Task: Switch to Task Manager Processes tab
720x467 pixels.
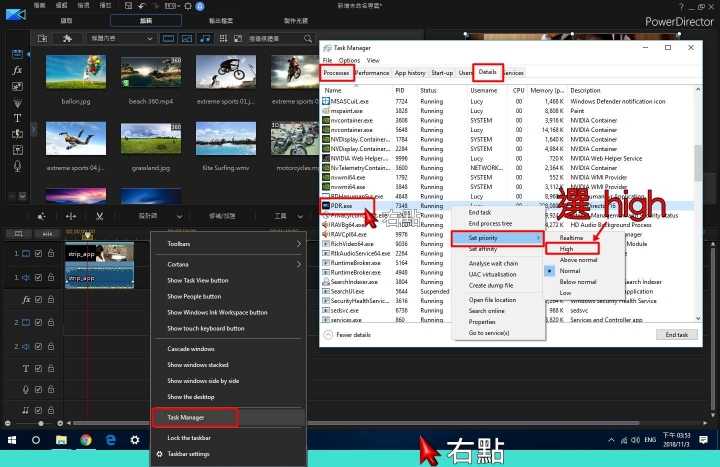Action: [x=336, y=73]
